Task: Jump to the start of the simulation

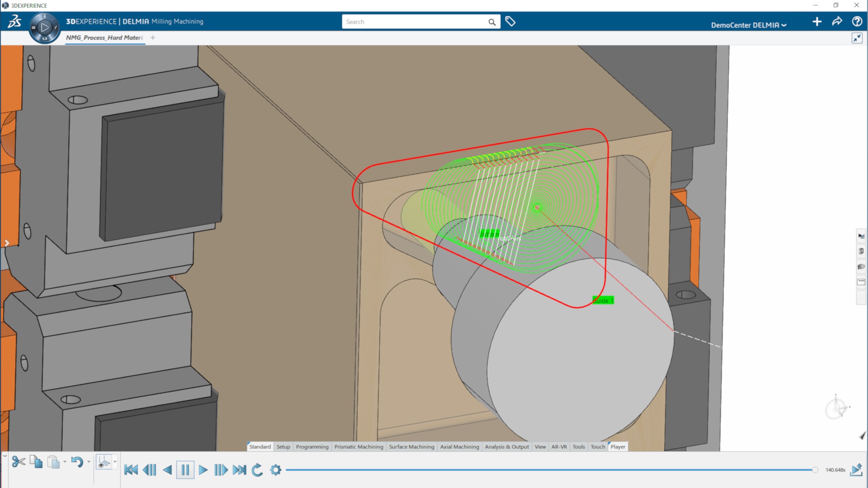Action: coord(131,469)
